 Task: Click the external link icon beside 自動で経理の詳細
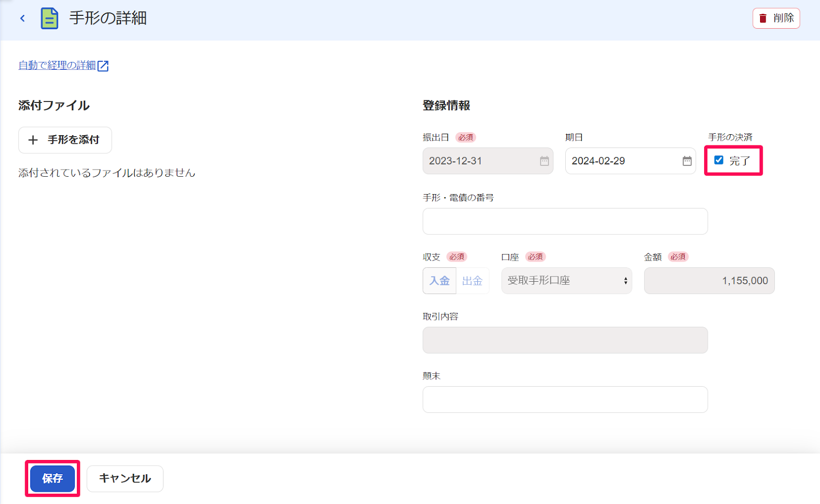click(103, 66)
